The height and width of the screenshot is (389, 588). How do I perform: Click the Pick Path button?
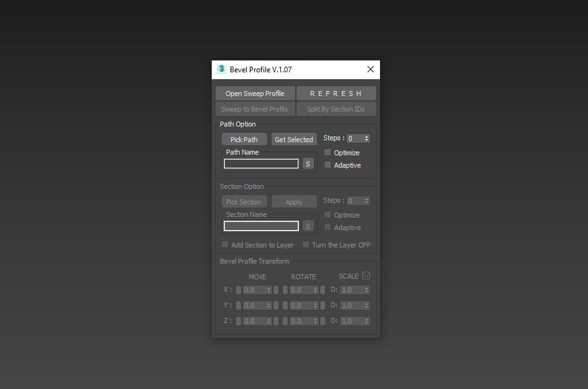(244, 139)
